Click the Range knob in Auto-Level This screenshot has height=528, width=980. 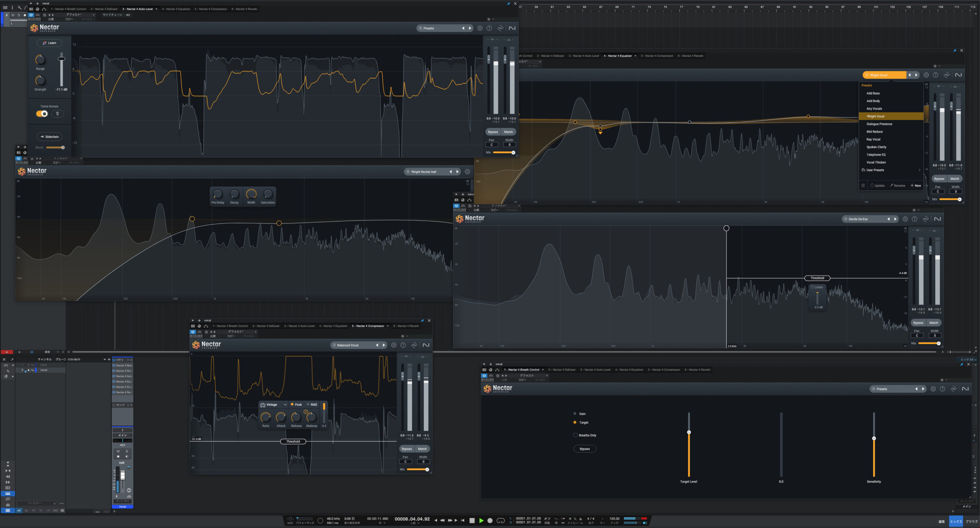click(x=40, y=60)
